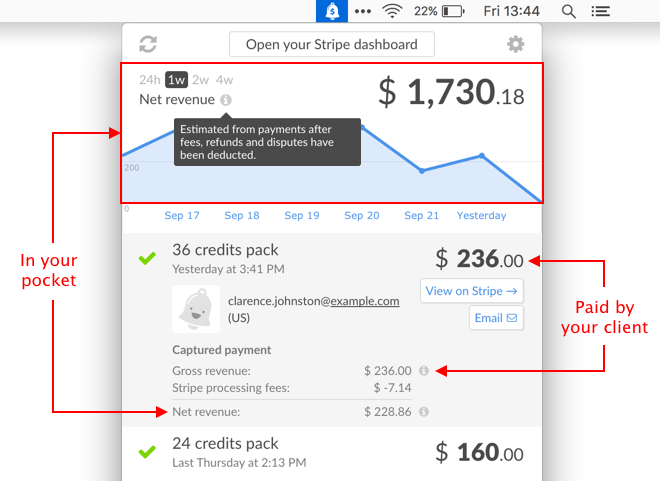Viewport: 660px width, 481px height.
Task: Select the 4w time range
Action: (224, 80)
